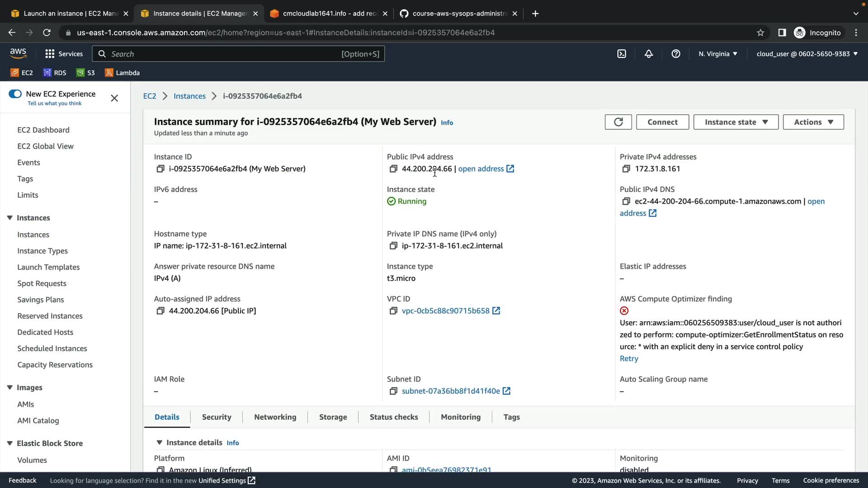Toggle the New EC2 Experience switch

pyautogui.click(x=15, y=94)
